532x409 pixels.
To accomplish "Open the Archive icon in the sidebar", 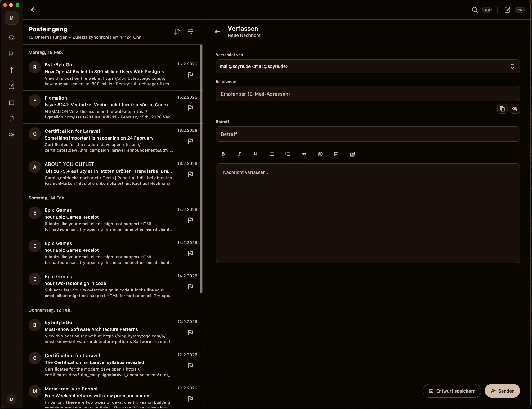I will pos(11,102).
